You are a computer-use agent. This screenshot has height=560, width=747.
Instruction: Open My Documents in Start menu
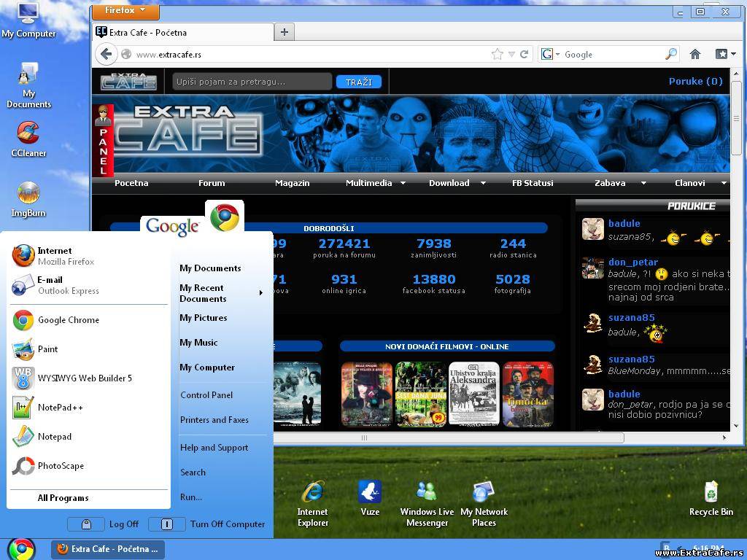click(210, 268)
